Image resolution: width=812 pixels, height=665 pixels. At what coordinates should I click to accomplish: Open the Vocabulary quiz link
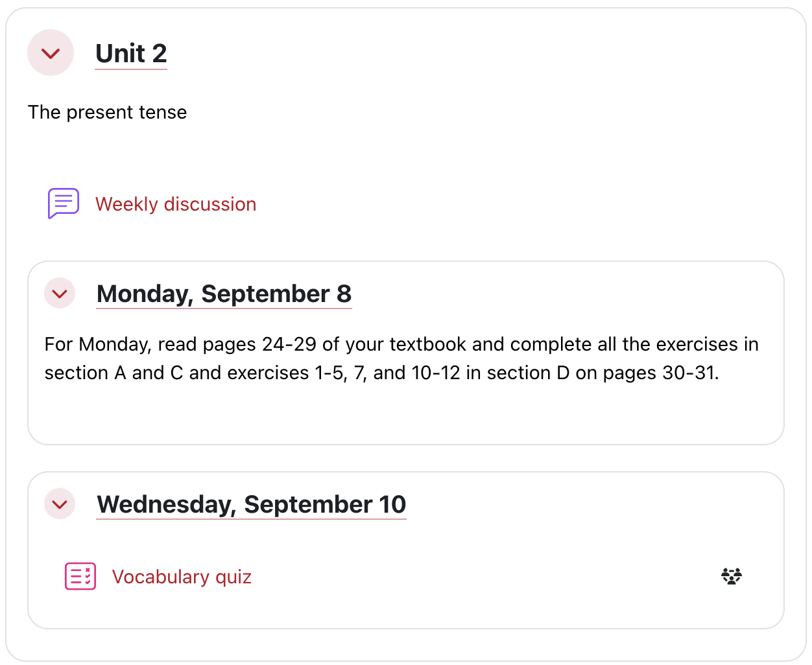[x=182, y=576]
